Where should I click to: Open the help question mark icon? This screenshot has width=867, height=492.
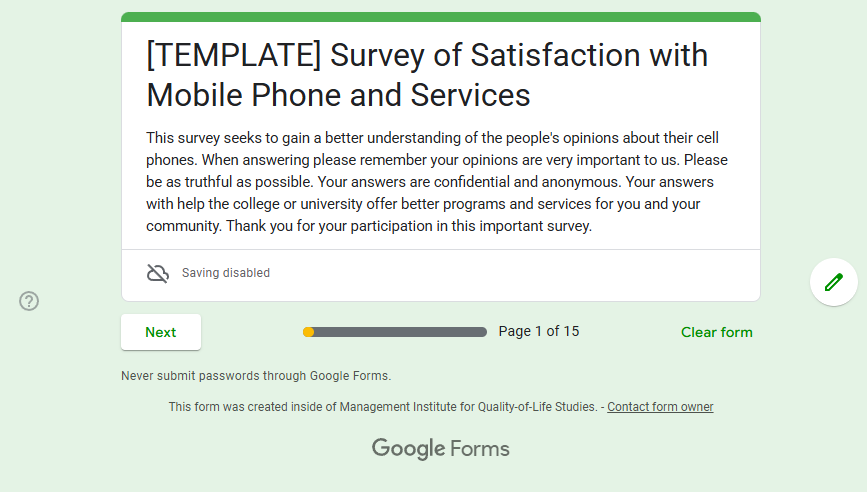(x=29, y=301)
